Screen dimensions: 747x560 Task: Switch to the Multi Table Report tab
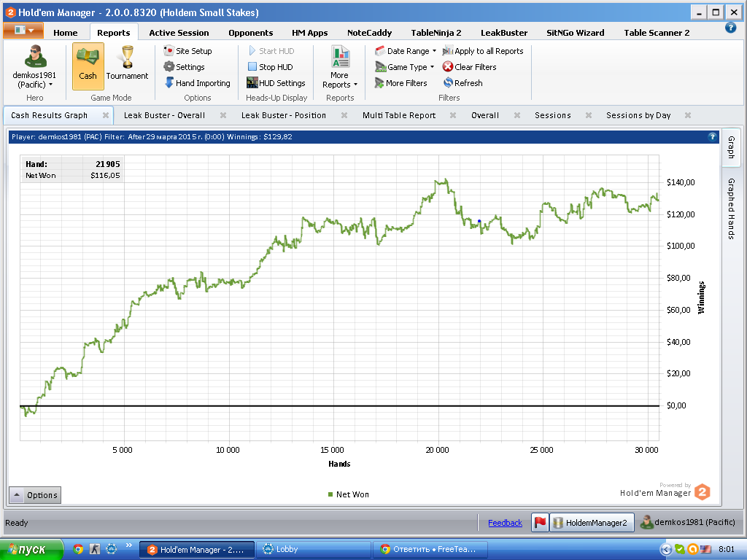pyautogui.click(x=399, y=115)
